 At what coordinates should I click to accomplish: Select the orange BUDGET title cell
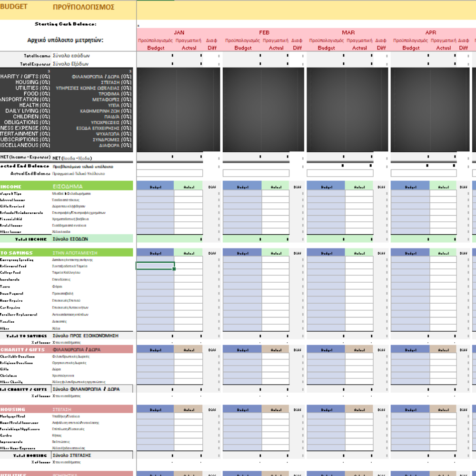tap(14, 7)
